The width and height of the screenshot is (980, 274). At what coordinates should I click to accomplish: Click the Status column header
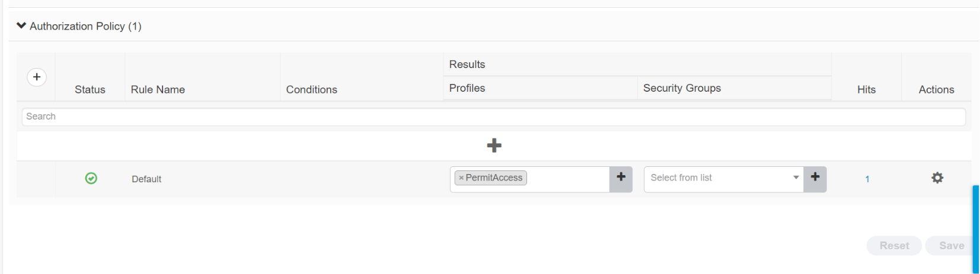90,89
